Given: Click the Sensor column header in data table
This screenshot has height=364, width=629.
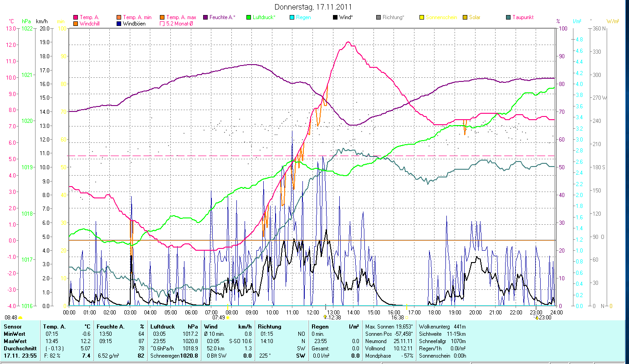Looking at the screenshot, I should pos(12,326).
